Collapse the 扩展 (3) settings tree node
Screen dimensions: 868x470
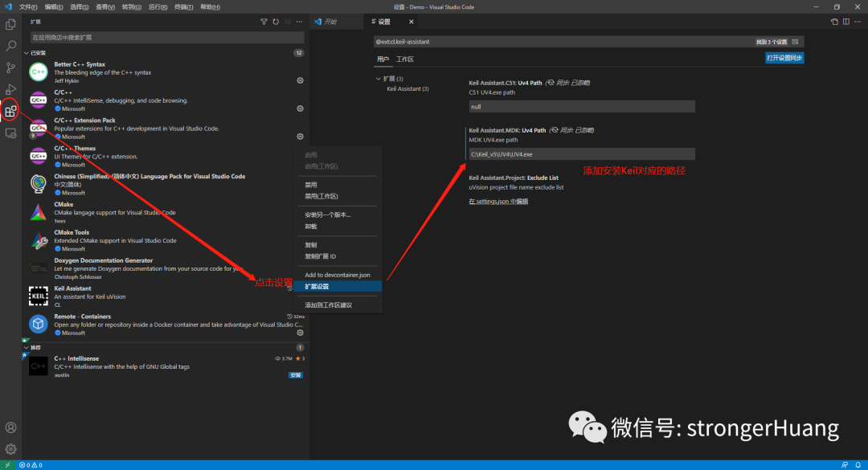379,79
